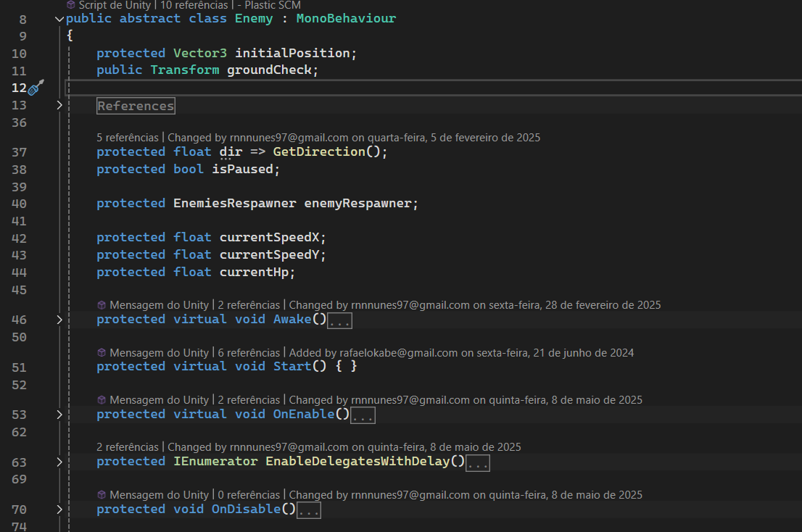Viewport: 802px width, 532px height.
Task: Expand the collapsed References region chevron
Action: [x=59, y=106]
